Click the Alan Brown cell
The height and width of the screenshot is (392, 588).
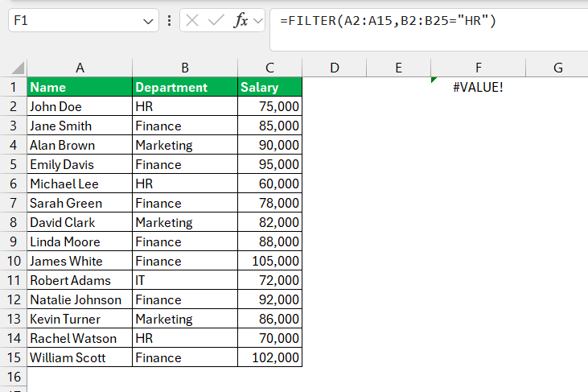[x=80, y=145]
